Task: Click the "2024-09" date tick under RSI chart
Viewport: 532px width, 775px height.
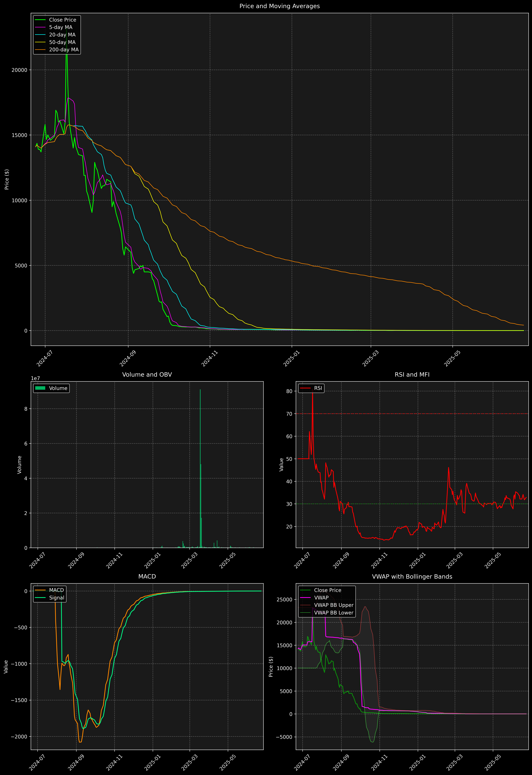Action: 341,560
